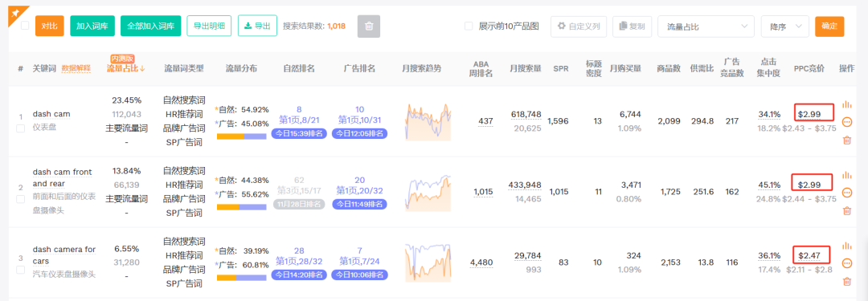Enable 展示前10产品图 checkbox
The height and width of the screenshot is (301, 868).
pyautogui.click(x=469, y=26)
